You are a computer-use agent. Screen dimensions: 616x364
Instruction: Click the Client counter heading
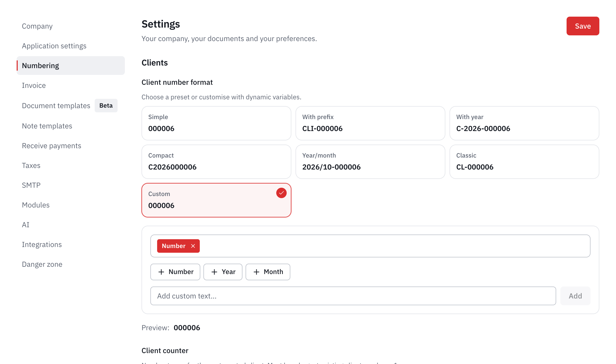tap(165, 350)
